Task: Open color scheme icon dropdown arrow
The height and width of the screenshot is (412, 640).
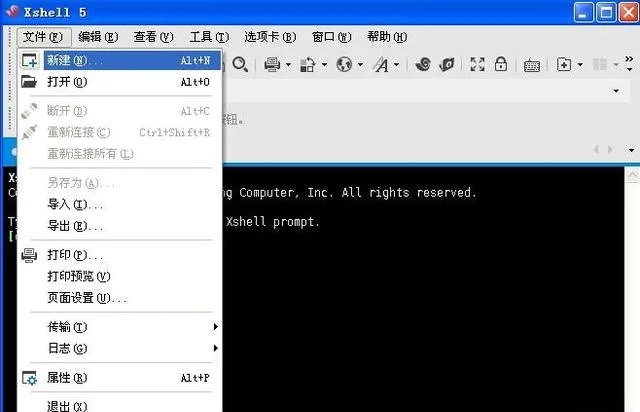Action: click(324, 65)
